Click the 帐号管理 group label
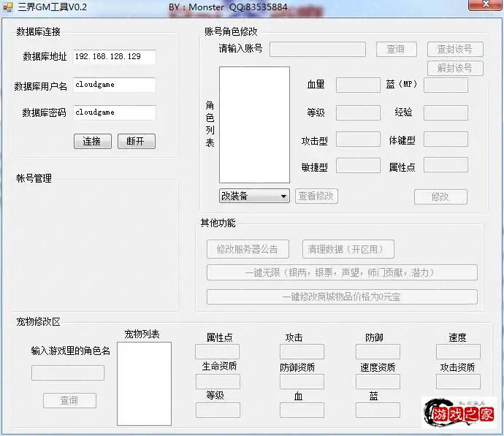The image size is (504, 436). (34, 178)
